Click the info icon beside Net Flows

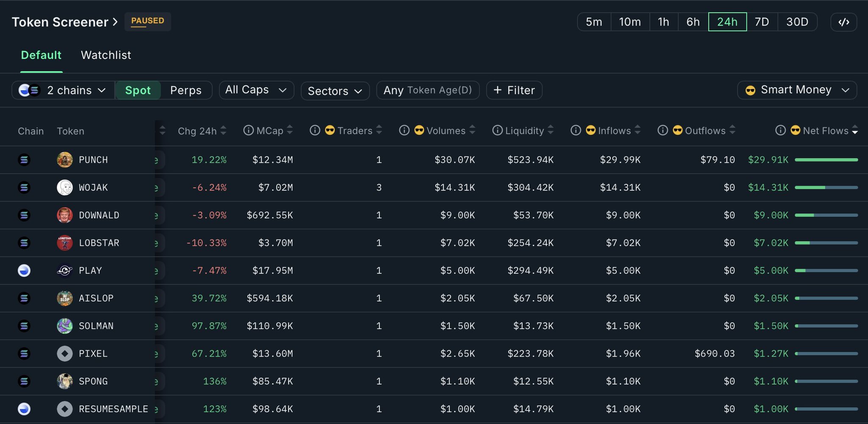(x=780, y=130)
